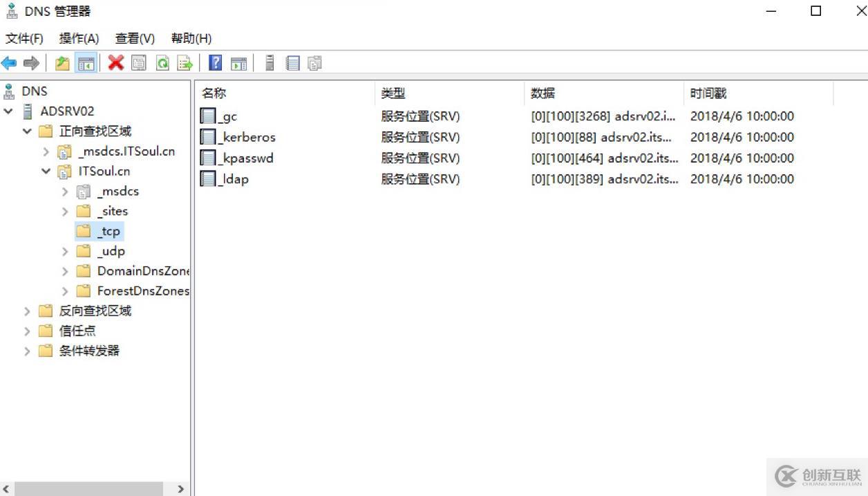Click tree pane scroll-left arrow
The height and width of the screenshot is (496, 868).
[x=7, y=488]
